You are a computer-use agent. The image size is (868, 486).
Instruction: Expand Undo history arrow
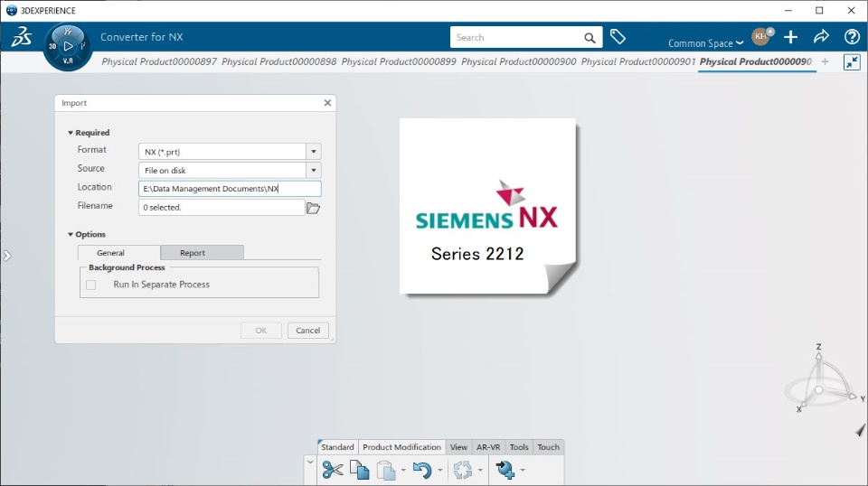(x=440, y=471)
